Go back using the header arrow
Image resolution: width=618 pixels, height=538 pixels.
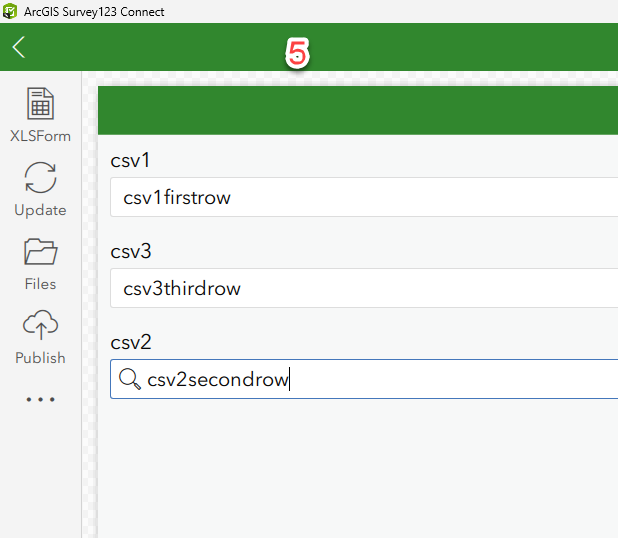[x=19, y=47]
